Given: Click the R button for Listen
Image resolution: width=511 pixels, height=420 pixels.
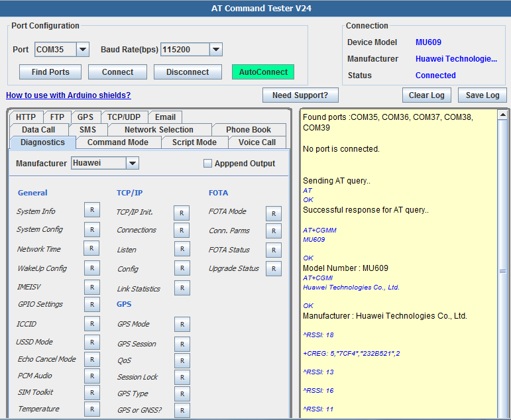Looking at the screenshot, I should (182, 249).
